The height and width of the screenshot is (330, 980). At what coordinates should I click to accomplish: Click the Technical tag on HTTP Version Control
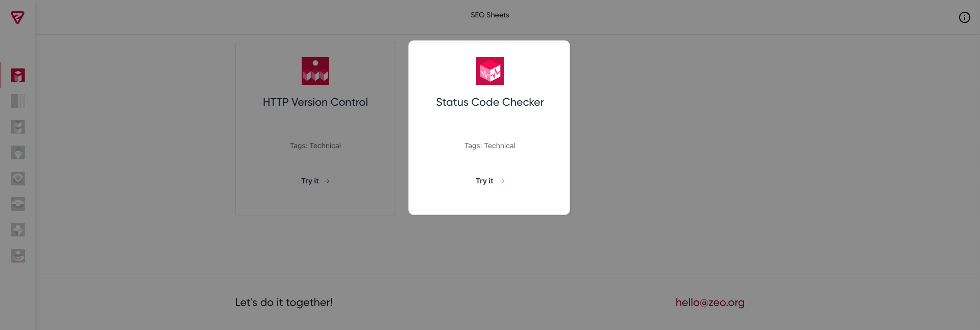(x=325, y=146)
